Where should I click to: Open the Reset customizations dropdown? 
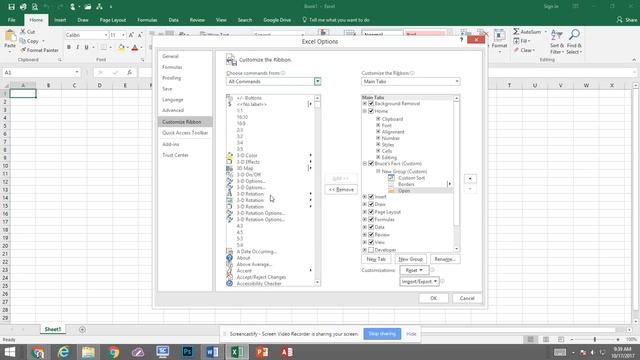click(x=414, y=270)
